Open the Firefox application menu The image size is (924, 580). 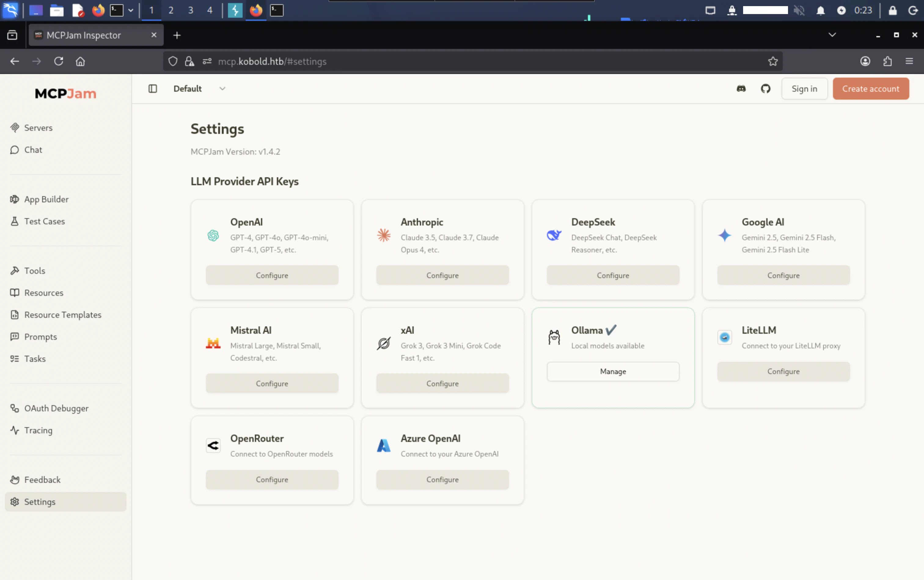click(909, 61)
